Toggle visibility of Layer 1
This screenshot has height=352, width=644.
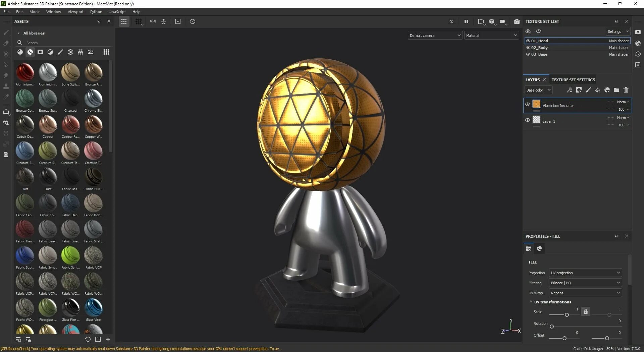coord(527,120)
